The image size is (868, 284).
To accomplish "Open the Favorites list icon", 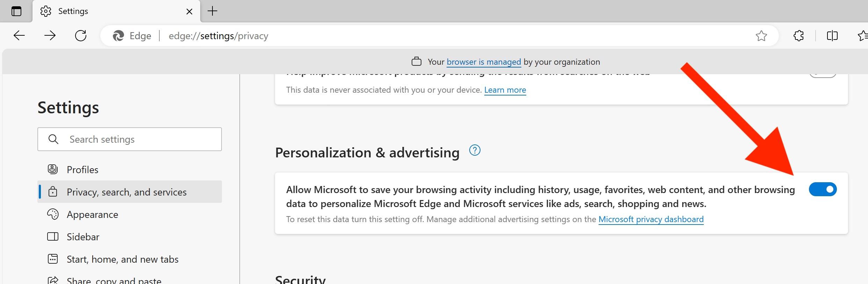I will [x=863, y=36].
